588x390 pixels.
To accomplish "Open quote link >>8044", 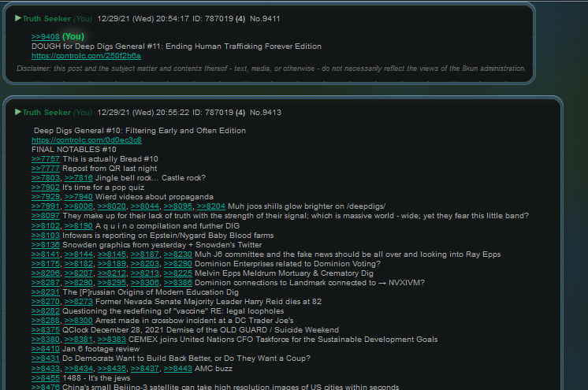I will coord(145,206).
